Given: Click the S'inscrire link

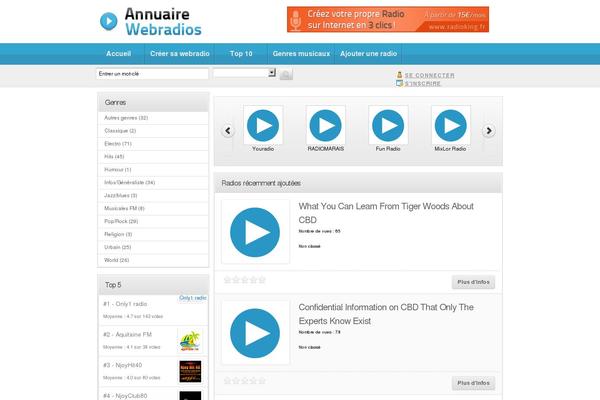Looking at the screenshot, I should click(423, 83).
